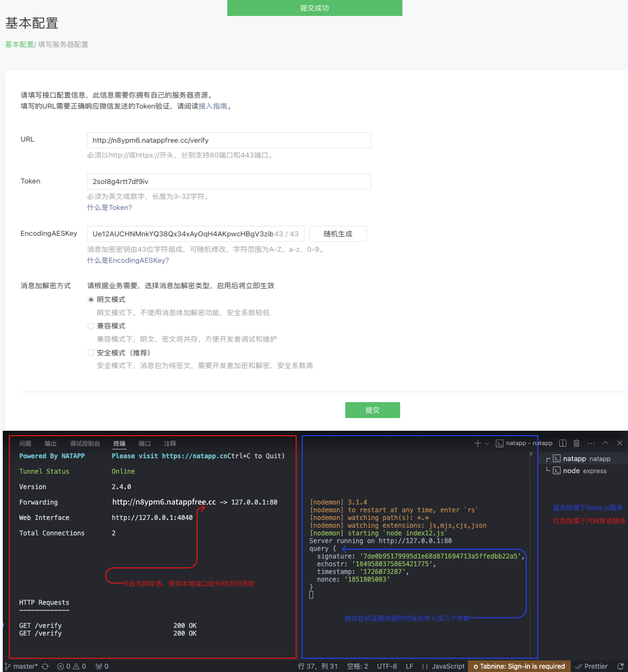The image size is (628, 672).
Task: Click the Version 2.4.0 value
Action: [121, 487]
